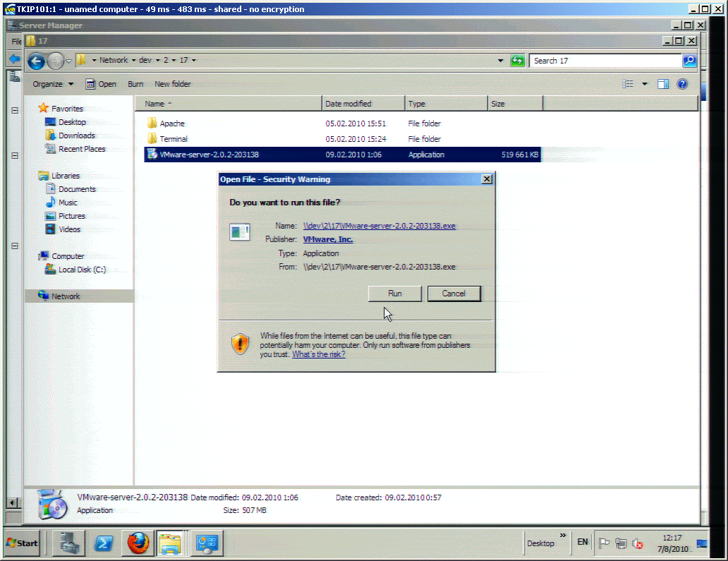Click the blue Help question mark icon

(x=682, y=84)
